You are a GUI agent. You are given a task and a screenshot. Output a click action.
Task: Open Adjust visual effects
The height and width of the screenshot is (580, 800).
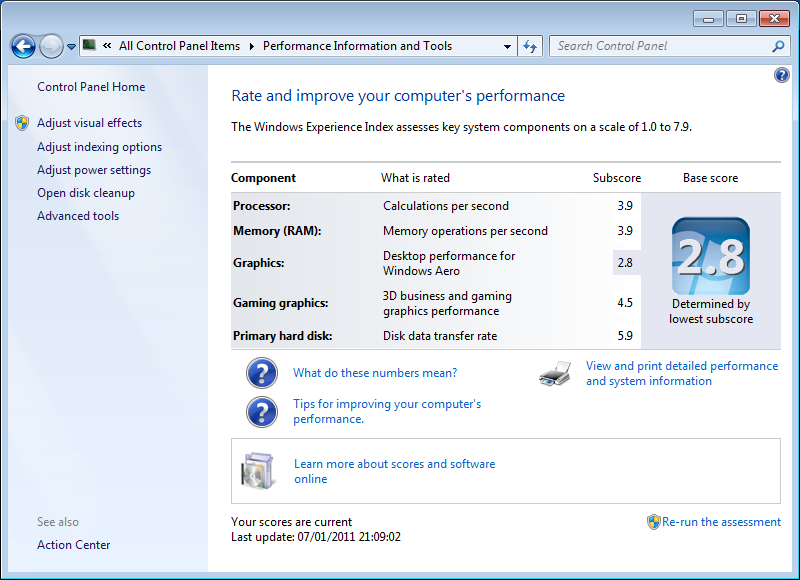pos(89,123)
